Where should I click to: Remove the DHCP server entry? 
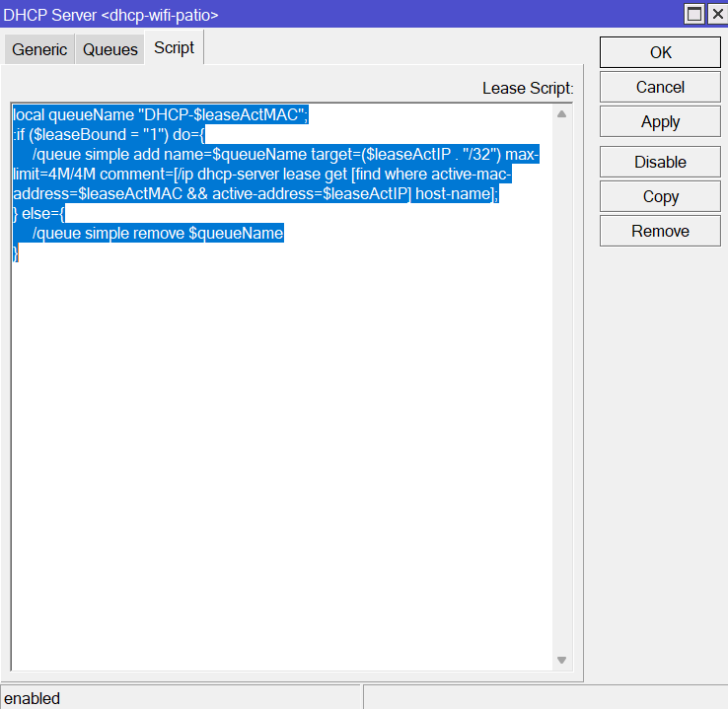660,231
